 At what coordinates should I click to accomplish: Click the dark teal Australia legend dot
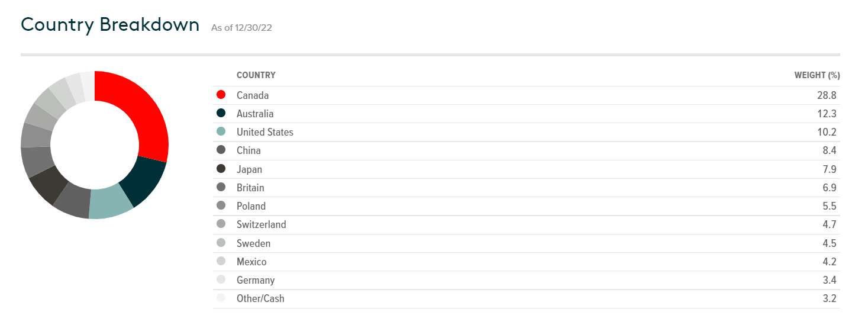pyautogui.click(x=221, y=113)
